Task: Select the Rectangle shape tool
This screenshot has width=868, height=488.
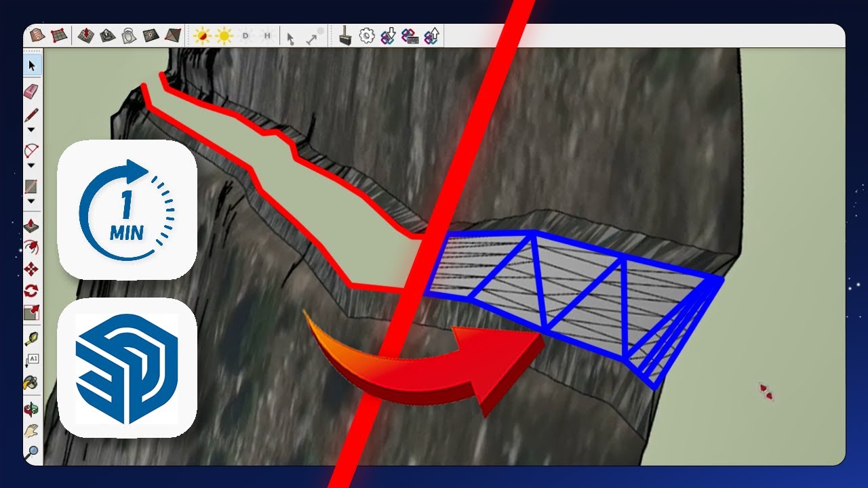Action: (31, 186)
